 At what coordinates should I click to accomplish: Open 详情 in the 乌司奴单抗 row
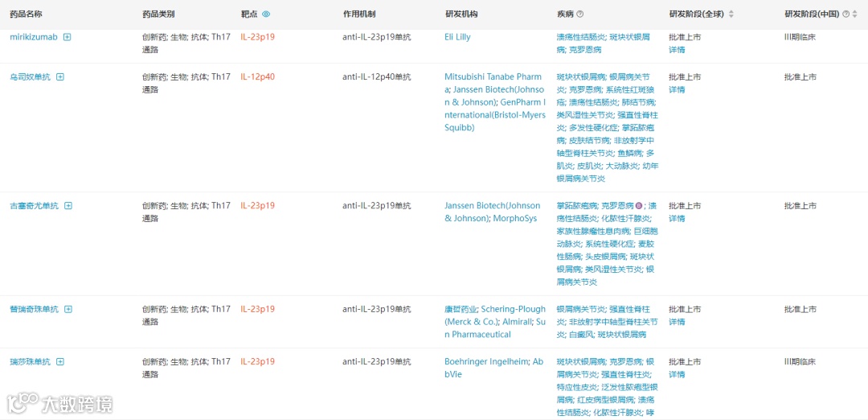[x=677, y=90]
